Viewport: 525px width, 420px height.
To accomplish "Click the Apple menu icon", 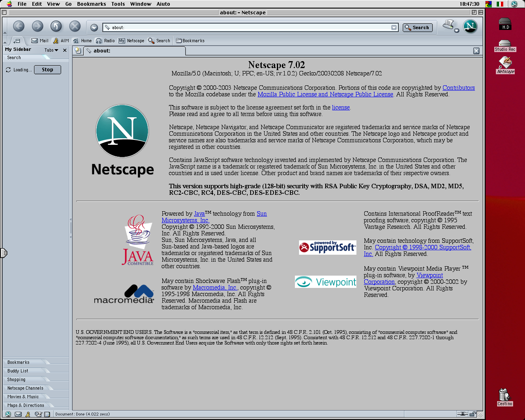I will (x=9, y=4).
